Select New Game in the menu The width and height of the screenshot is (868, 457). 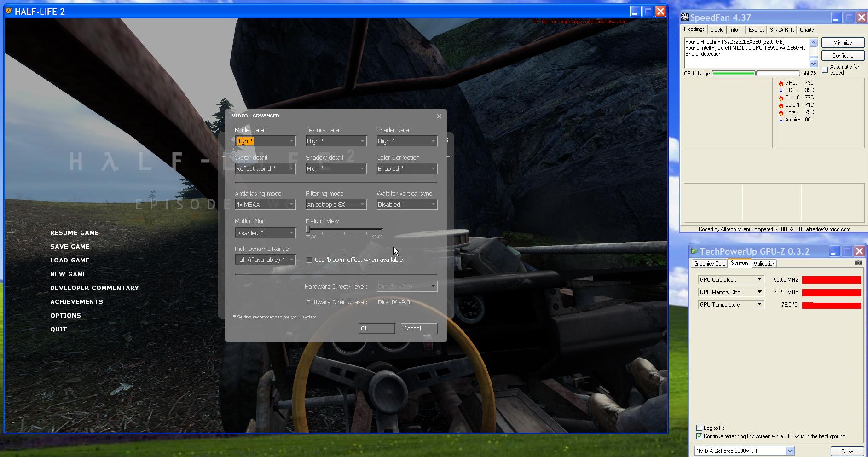[x=69, y=274]
